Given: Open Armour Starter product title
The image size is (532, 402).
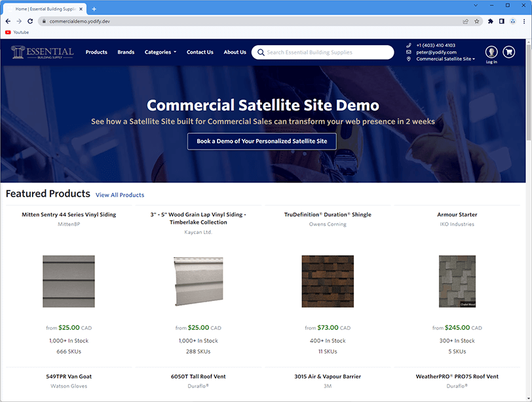Looking at the screenshot, I should pyautogui.click(x=457, y=214).
